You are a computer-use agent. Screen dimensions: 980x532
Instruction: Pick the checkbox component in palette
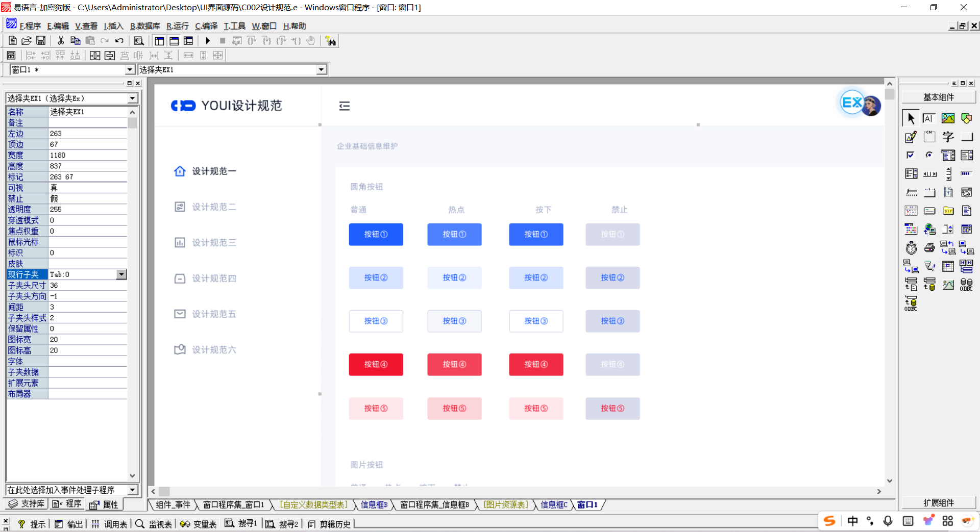point(911,155)
